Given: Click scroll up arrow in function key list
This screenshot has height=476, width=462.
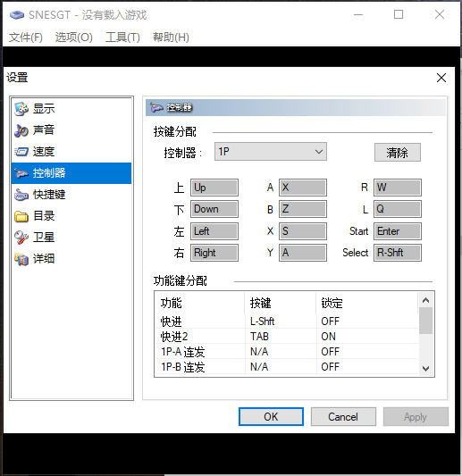Looking at the screenshot, I should (x=426, y=300).
